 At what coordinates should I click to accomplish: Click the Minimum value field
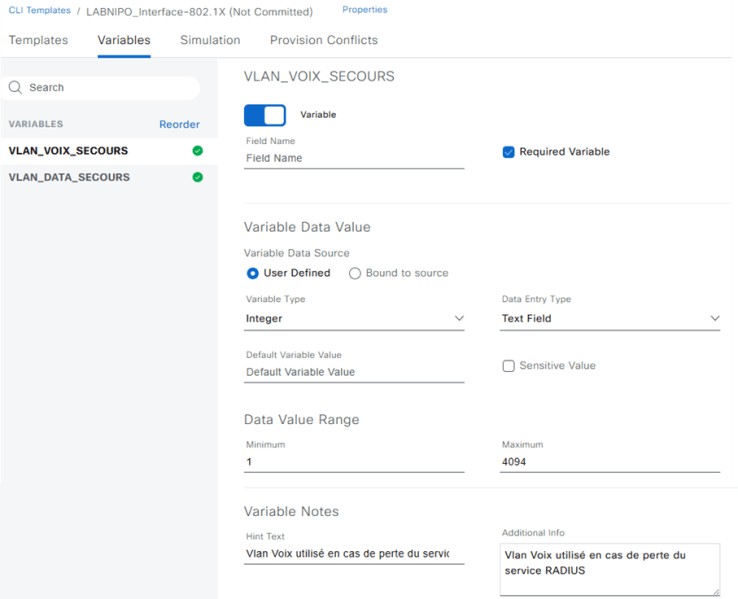354,462
